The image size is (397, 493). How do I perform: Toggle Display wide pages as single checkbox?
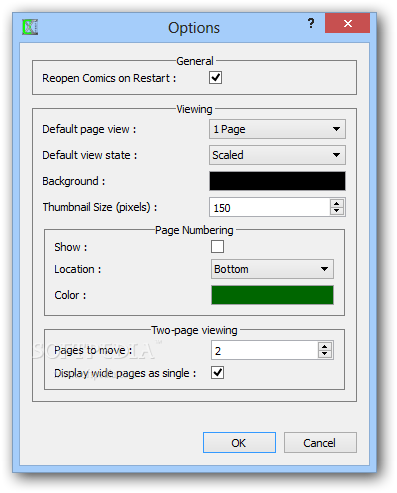(217, 372)
